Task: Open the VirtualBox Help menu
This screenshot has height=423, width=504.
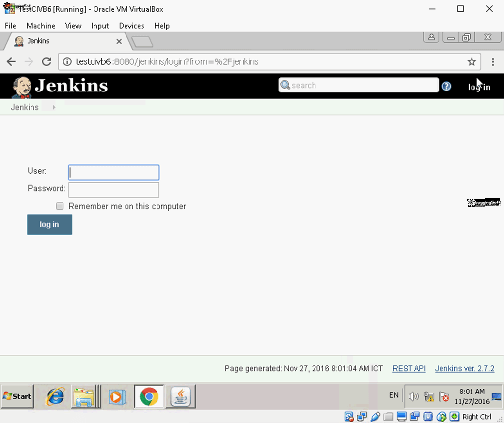Action: [x=162, y=26]
